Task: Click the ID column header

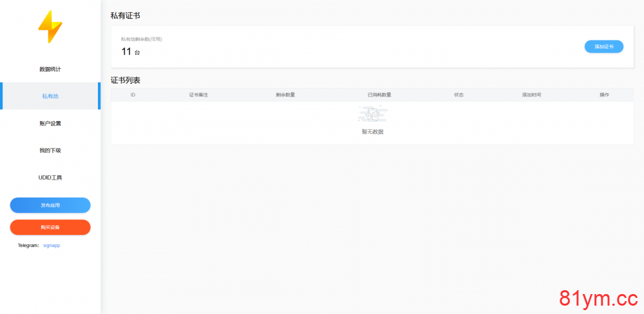Action: tap(133, 95)
